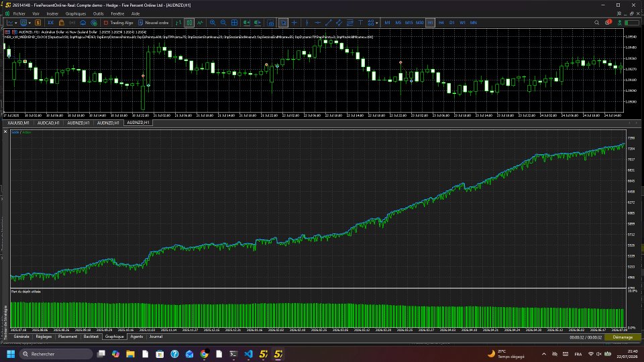Select the crosshair tool

pyautogui.click(x=294, y=23)
